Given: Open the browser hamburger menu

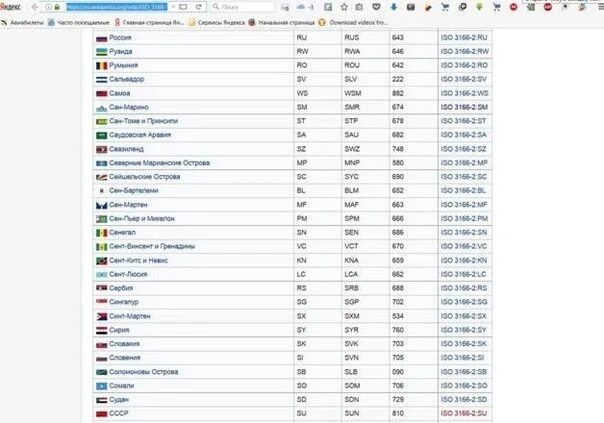Looking at the screenshot, I should (x=600, y=7).
